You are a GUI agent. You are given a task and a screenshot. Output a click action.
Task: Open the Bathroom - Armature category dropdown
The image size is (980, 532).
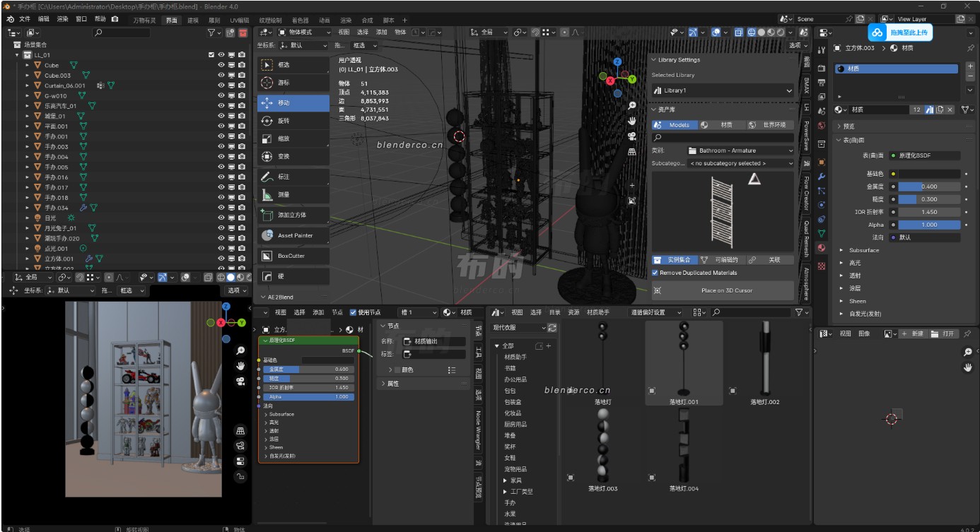pyautogui.click(x=740, y=150)
